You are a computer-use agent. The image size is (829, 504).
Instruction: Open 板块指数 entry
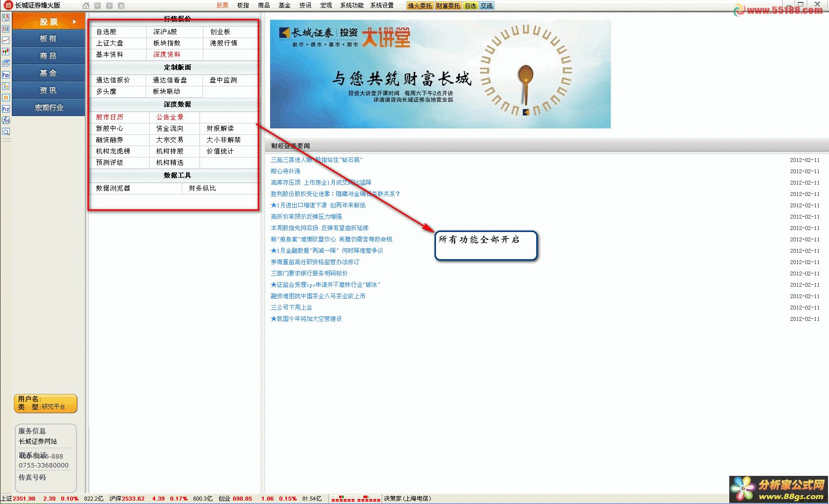(167, 43)
